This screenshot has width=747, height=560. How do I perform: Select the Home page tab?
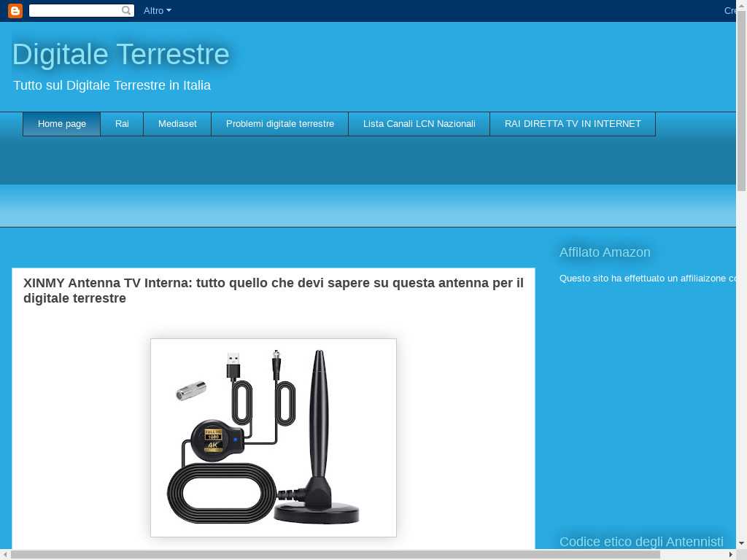click(61, 124)
